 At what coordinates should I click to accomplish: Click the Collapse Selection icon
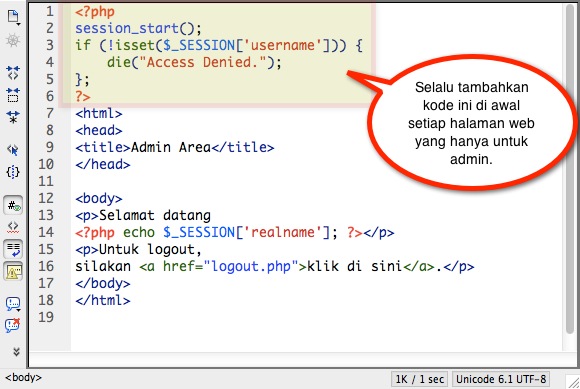13,95
